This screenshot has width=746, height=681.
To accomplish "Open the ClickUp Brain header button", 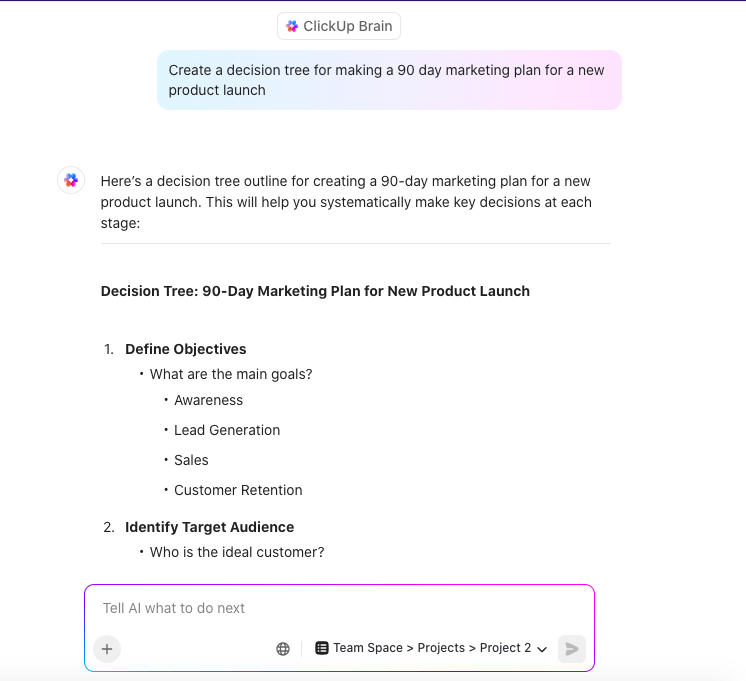I will [339, 26].
